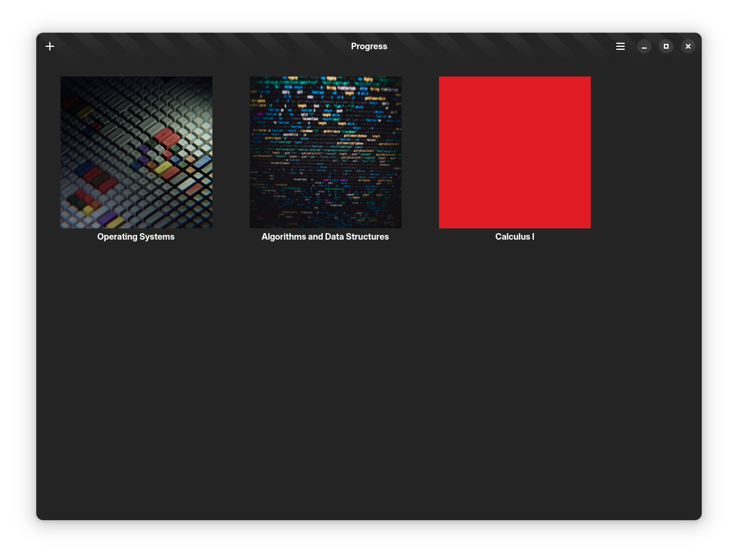Screen dimensions: 738x560
Task: Maximize the Progress window
Action: (x=666, y=46)
